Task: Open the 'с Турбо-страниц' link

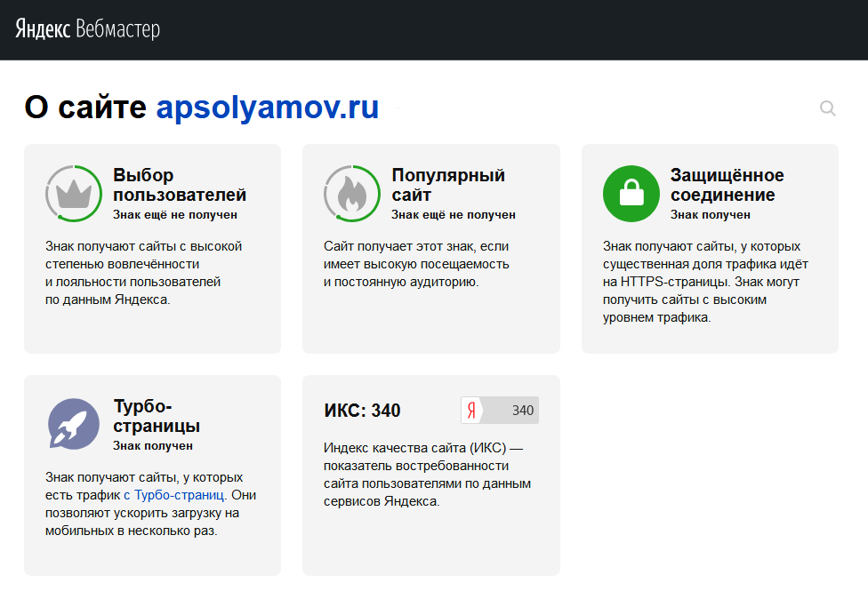Action: point(173,495)
